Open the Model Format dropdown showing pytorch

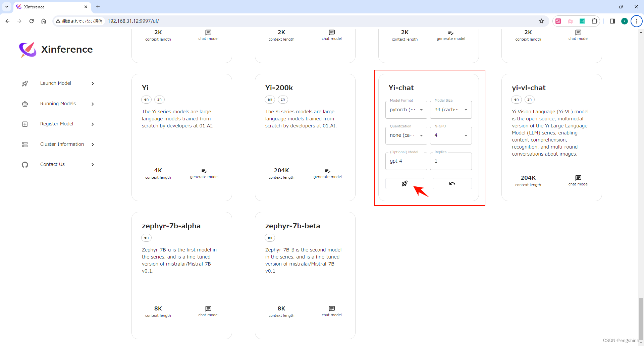406,110
